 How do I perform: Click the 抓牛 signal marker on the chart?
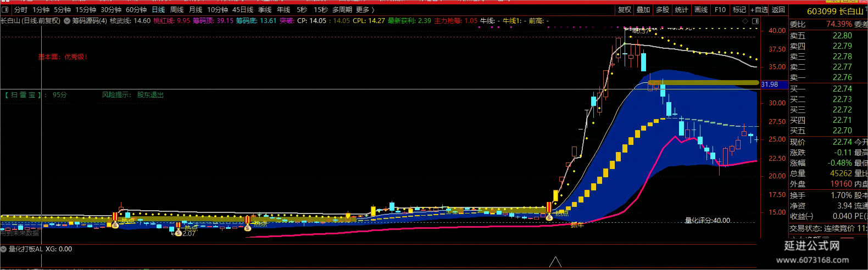tap(577, 224)
